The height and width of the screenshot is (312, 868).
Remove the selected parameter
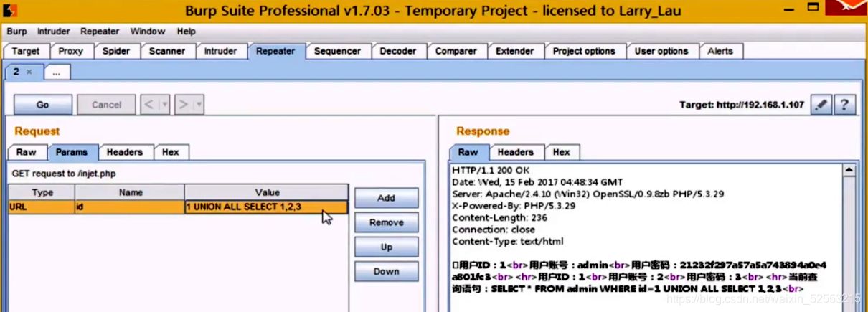(x=386, y=222)
